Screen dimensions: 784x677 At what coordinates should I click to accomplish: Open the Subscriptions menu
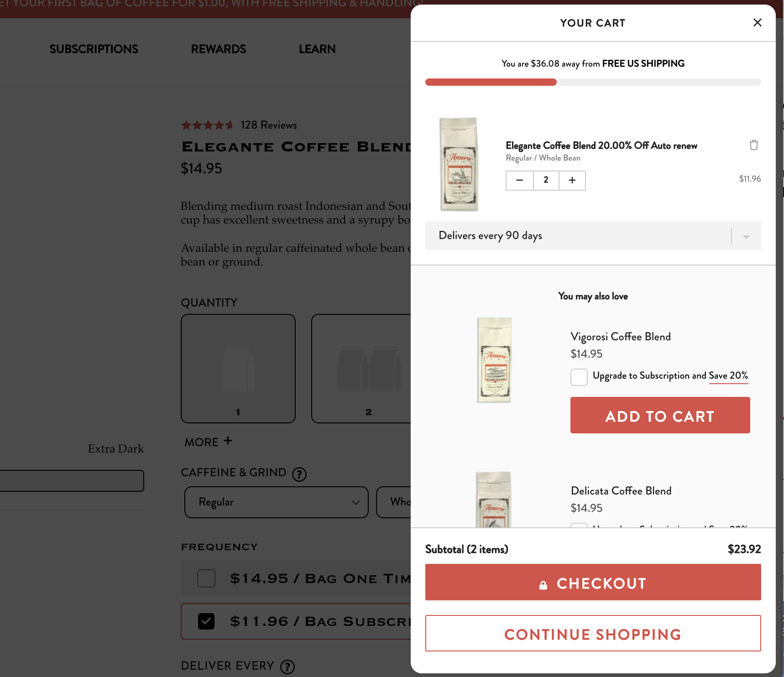pos(94,49)
